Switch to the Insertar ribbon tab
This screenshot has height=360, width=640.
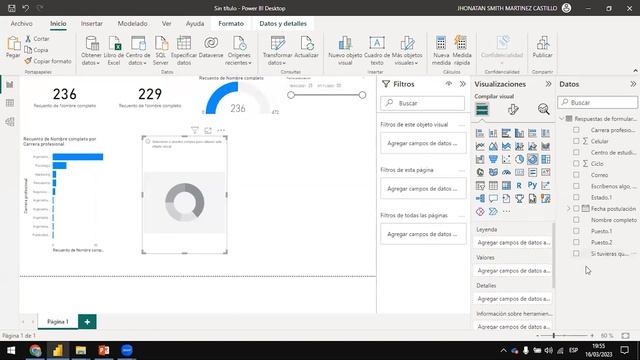[91, 24]
